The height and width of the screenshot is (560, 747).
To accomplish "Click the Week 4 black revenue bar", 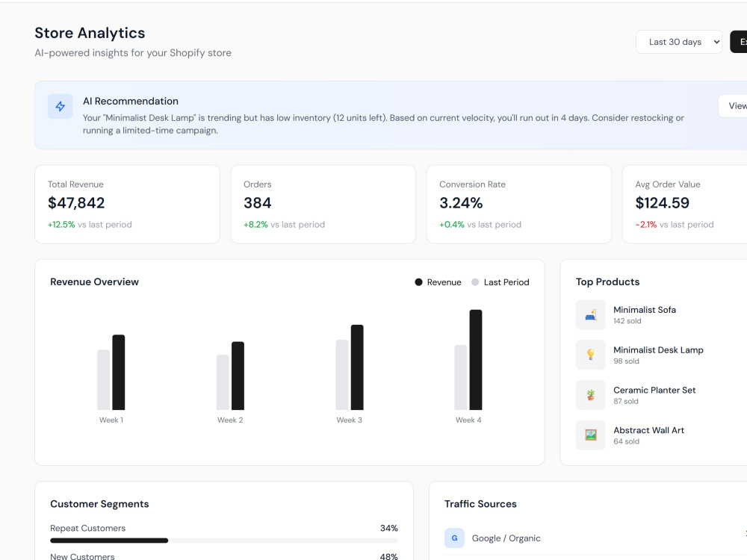I will [x=476, y=360].
